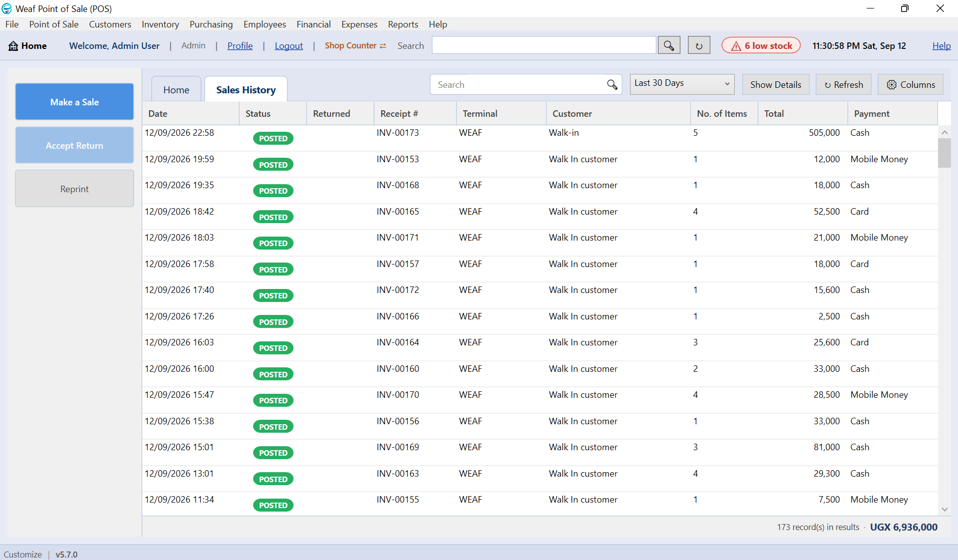This screenshot has height=560, width=958.
Task: Open the Profile link
Action: (240, 45)
